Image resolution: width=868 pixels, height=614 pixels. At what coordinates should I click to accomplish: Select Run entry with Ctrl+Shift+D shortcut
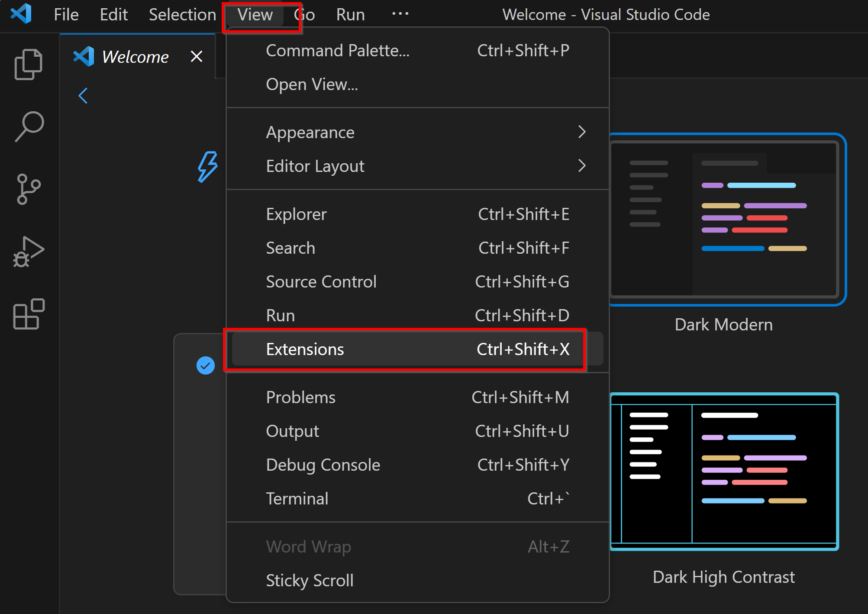tap(418, 315)
